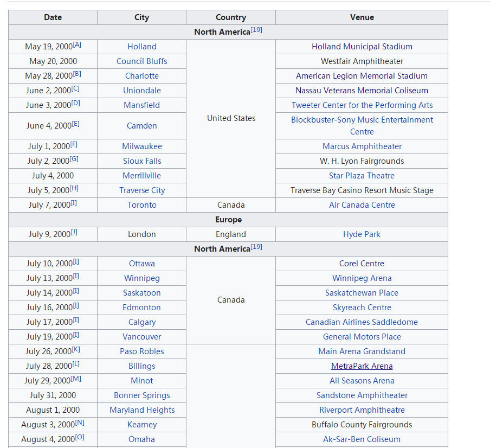
Task: Follow the Sandstone Amphitheater link
Action: (362, 395)
